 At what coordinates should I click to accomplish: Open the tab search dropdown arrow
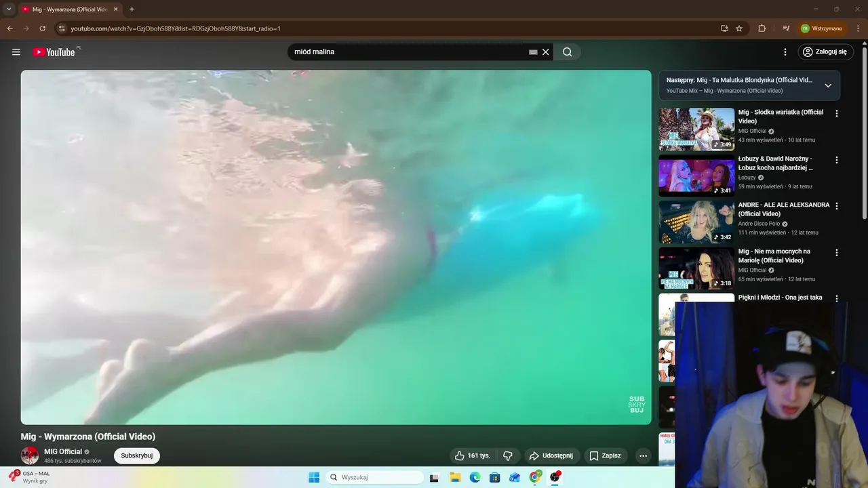9,9
